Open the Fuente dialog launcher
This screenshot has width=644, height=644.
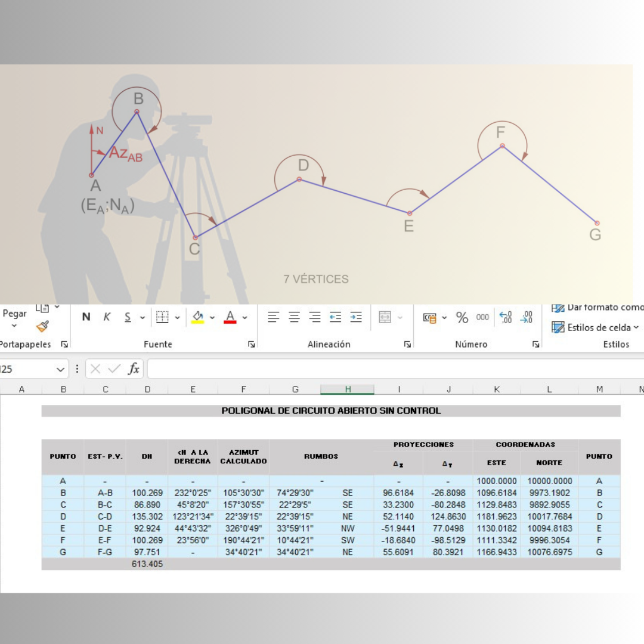coord(252,344)
